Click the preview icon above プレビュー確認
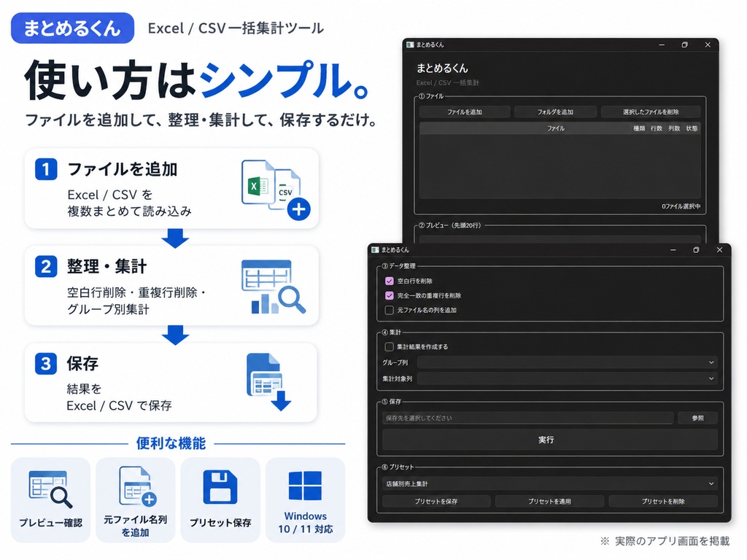The height and width of the screenshot is (560, 747). point(50,489)
